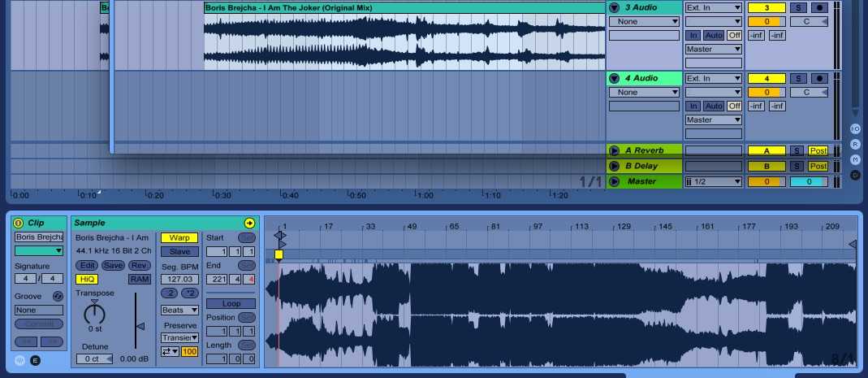This screenshot has width=868, height=378.
Task: Open the Preserve Transients dropdown
Action: tap(179, 337)
